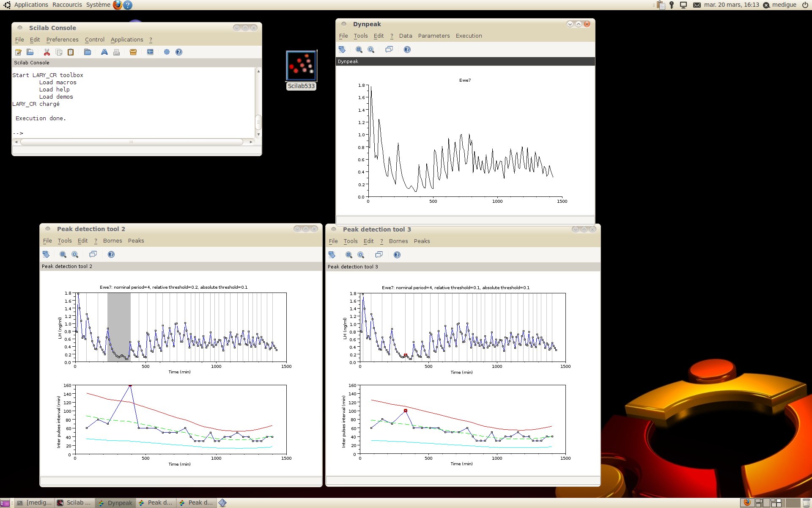Image resolution: width=812 pixels, height=508 pixels.
Task: Click the show desktop button in bottom panel
Action: (x=5, y=503)
